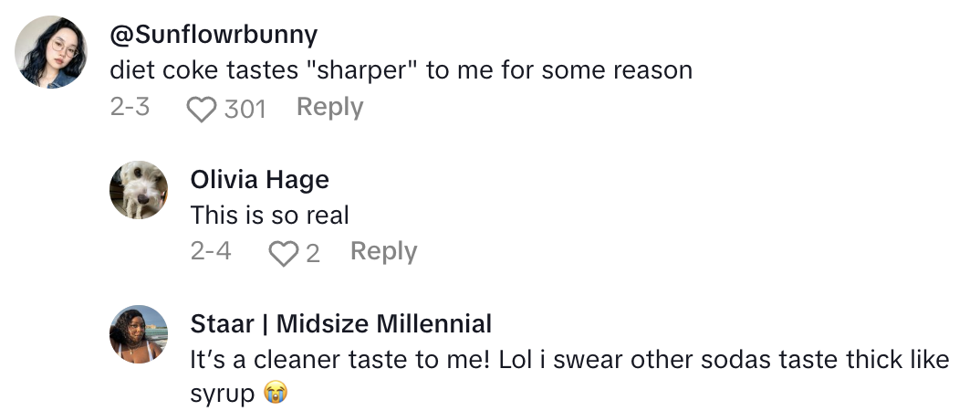
Task: Open Olivia Hage's dog avatar
Action: tap(139, 190)
